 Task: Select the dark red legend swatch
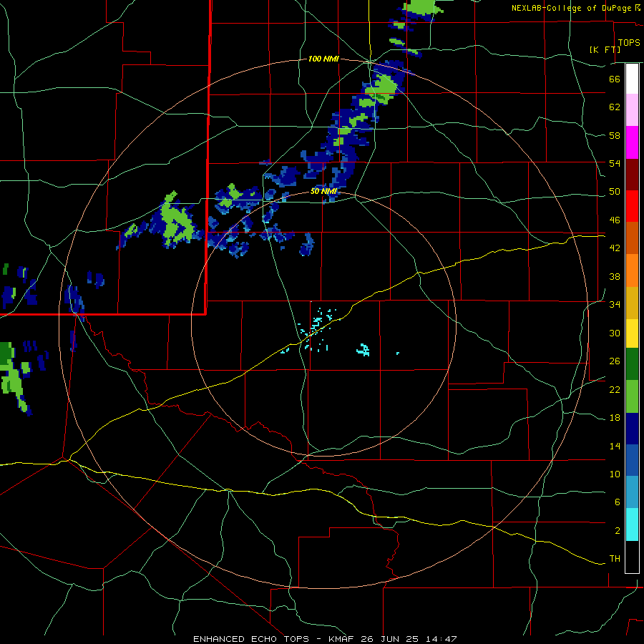click(632, 174)
